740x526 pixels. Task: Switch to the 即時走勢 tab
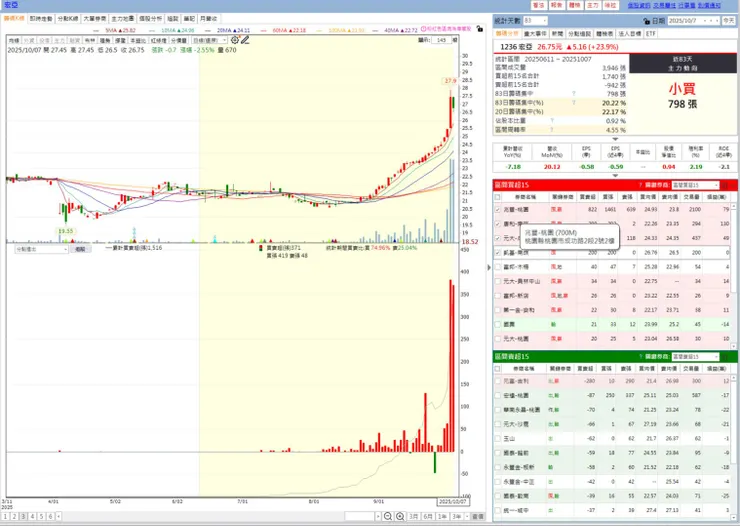click(41, 18)
